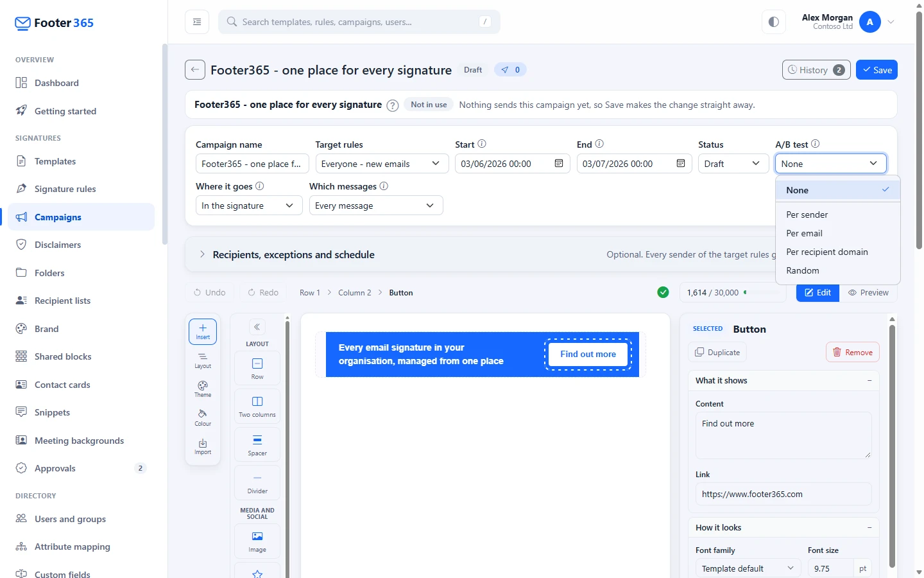Open the Layout tool
Viewport: 924px width, 578px height.
tap(203, 360)
